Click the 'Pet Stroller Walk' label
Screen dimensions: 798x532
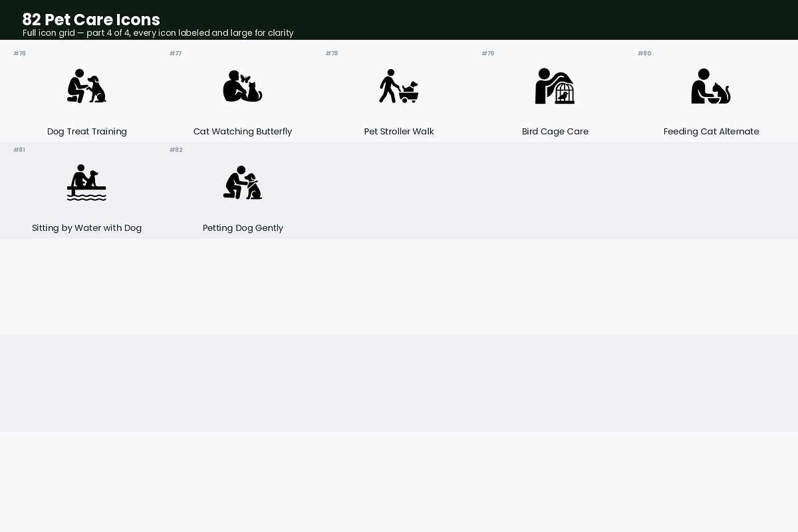[x=399, y=132]
